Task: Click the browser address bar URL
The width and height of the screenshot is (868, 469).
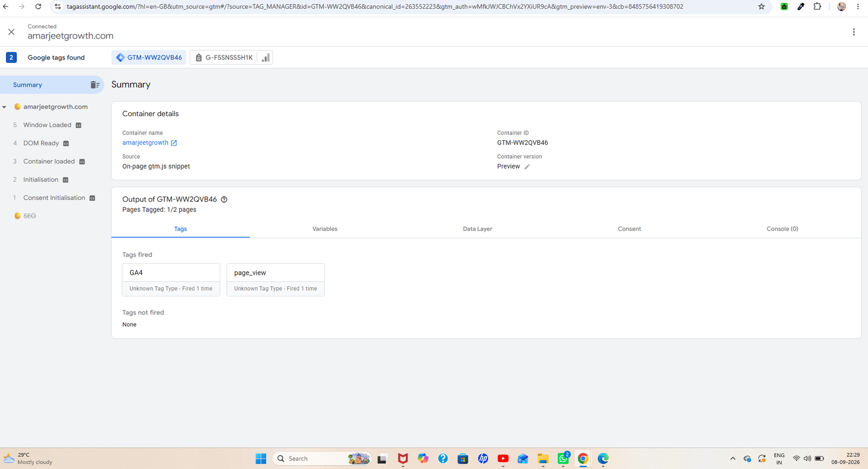Action: (x=375, y=7)
